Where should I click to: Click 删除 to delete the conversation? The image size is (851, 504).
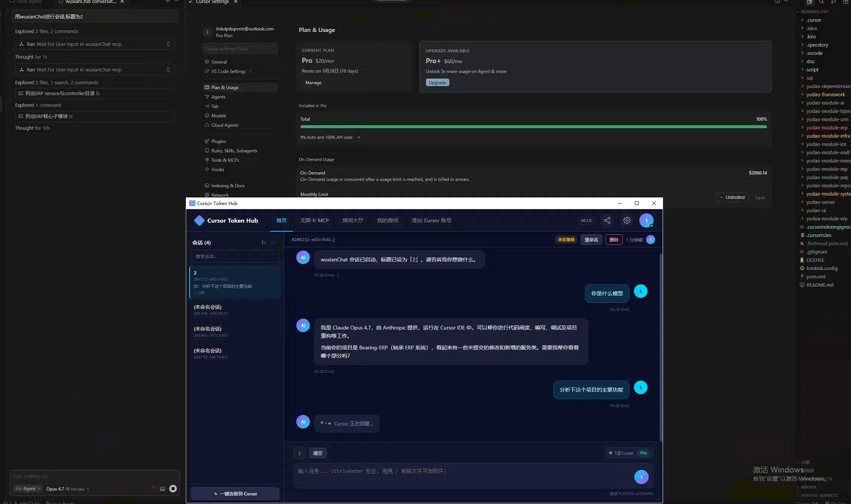pos(614,240)
